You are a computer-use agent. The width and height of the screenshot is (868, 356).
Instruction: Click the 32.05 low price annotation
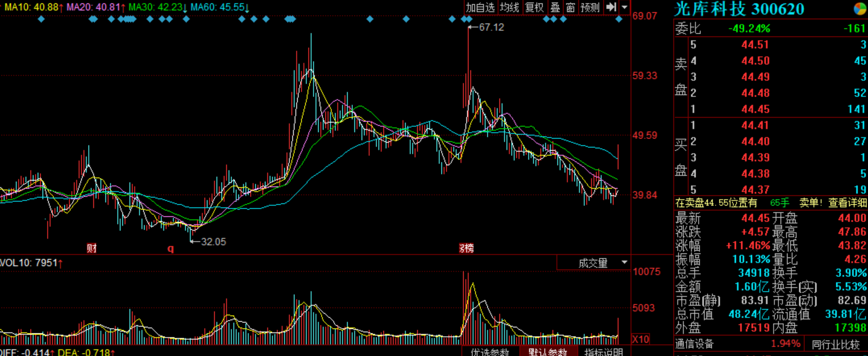point(213,242)
